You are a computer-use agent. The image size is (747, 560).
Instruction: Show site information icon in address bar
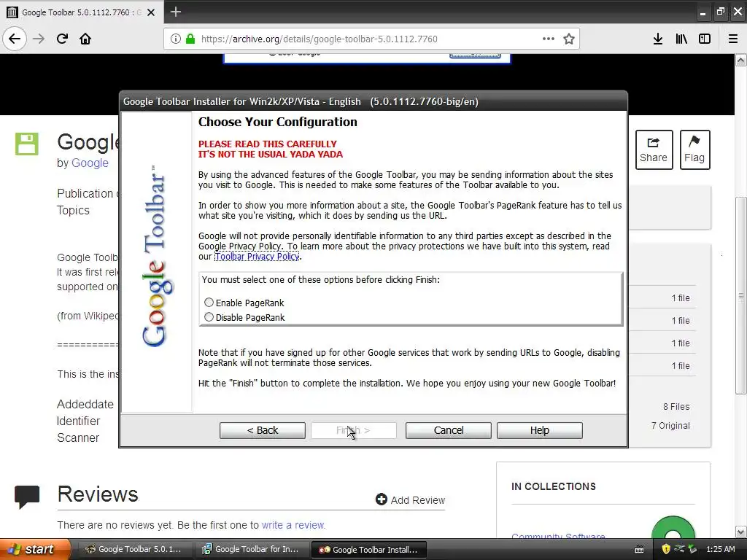point(175,39)
